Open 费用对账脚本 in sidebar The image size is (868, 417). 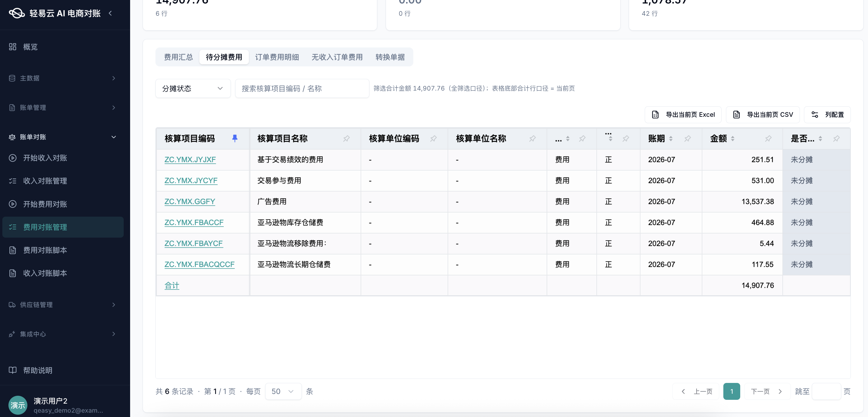pyautogui.click(x=63, y=250)
